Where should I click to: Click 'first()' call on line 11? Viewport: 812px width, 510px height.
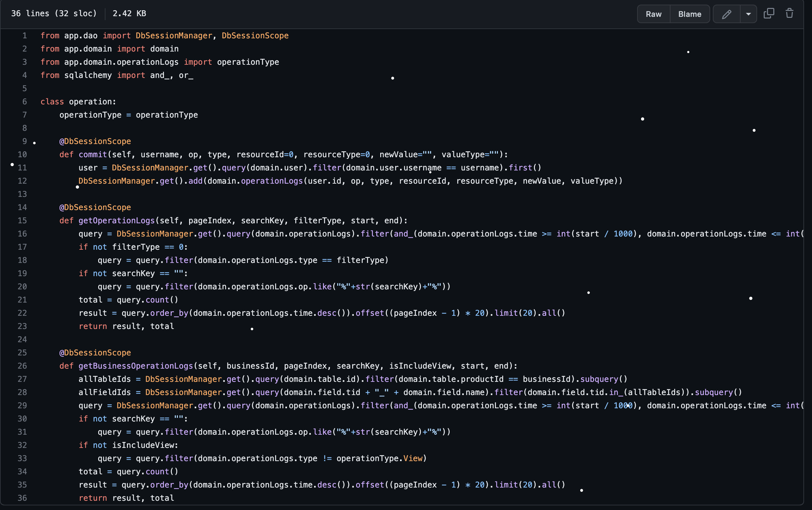[x=525, y=168]
